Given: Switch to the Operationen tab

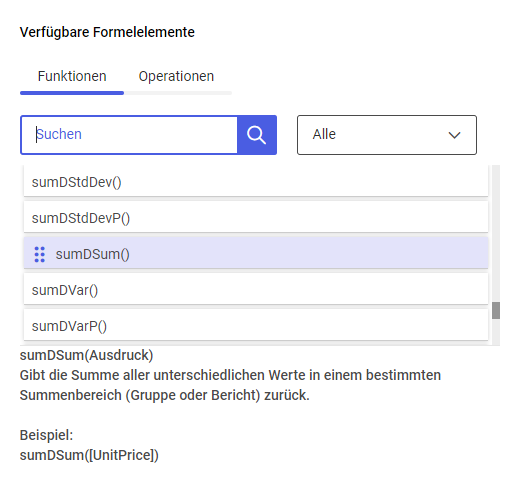Looking at the screenshot, I should [176, 76].
